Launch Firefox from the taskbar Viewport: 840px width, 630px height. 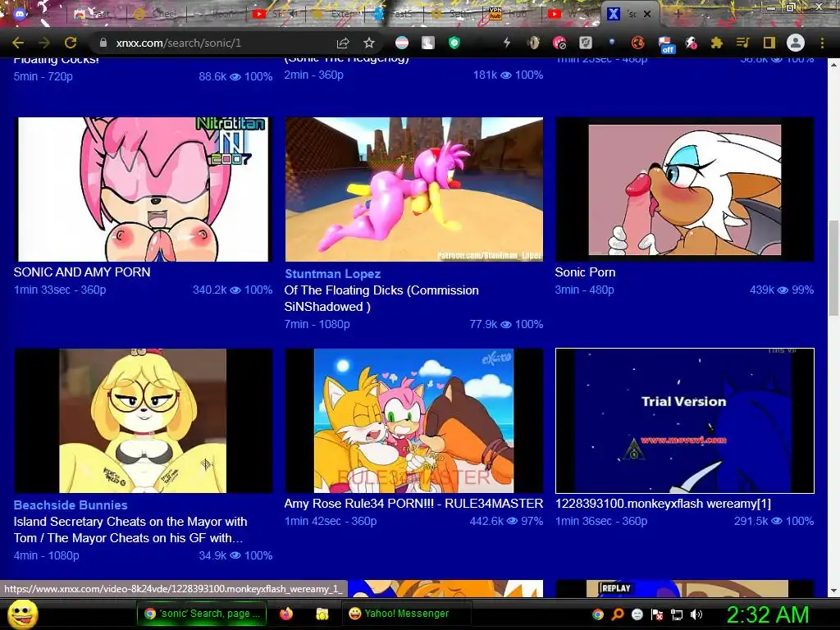point(286,614)
